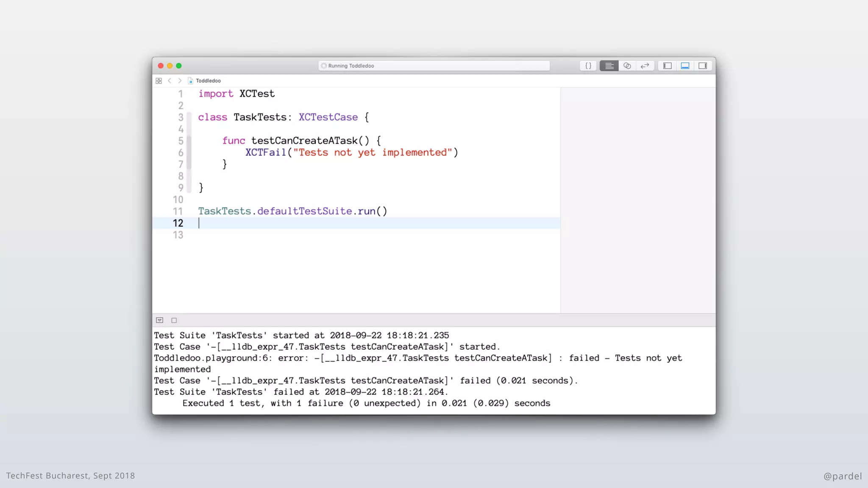Image resolution: width=868 pixels, height=488 pixels.
Task: Toggle the left Navigator panel
Action: [668, 66]
